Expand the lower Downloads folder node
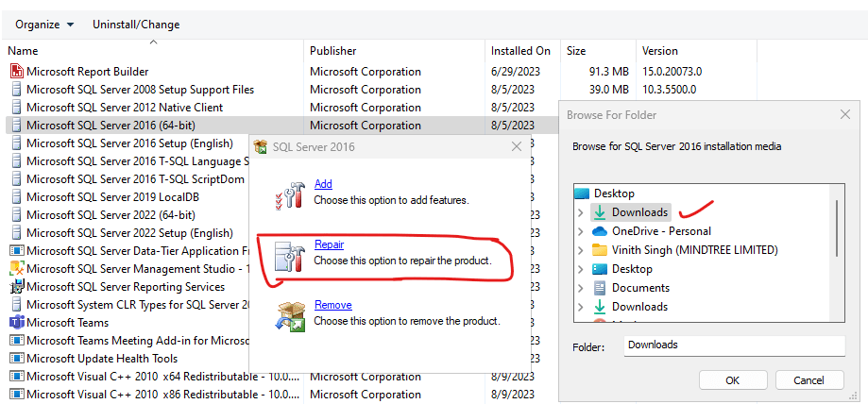Image resolution: width=868 pixels, height=404 pixels. point(580,307)
